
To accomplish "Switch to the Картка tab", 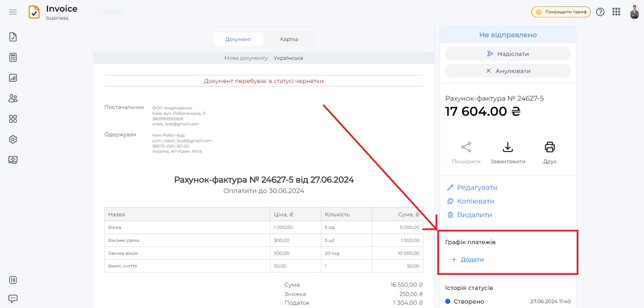I will [x=289, y=39].
